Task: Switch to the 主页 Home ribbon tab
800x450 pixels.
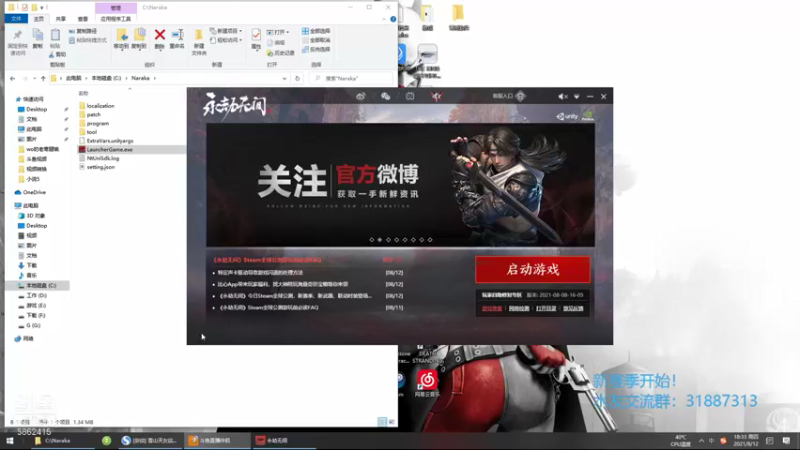Action: point(39,19)
